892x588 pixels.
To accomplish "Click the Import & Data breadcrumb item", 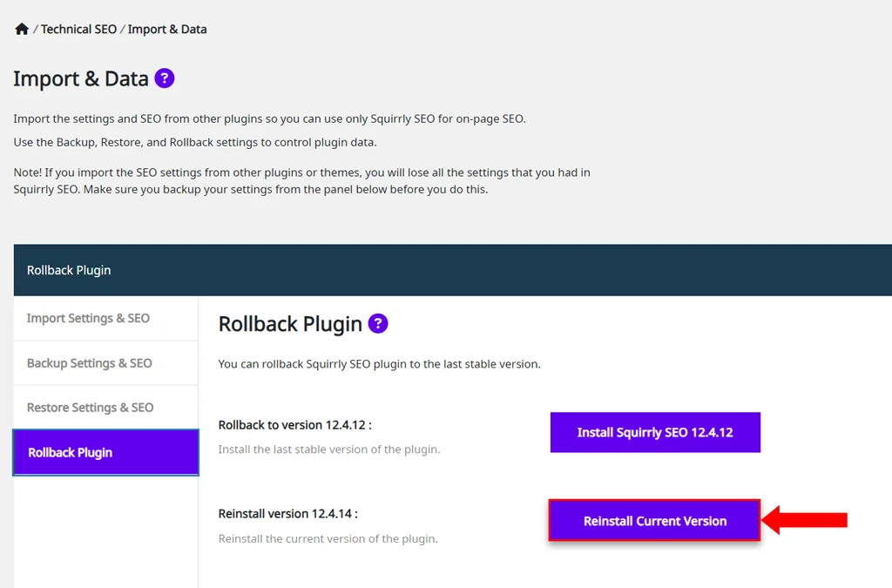I will [167, 29].
